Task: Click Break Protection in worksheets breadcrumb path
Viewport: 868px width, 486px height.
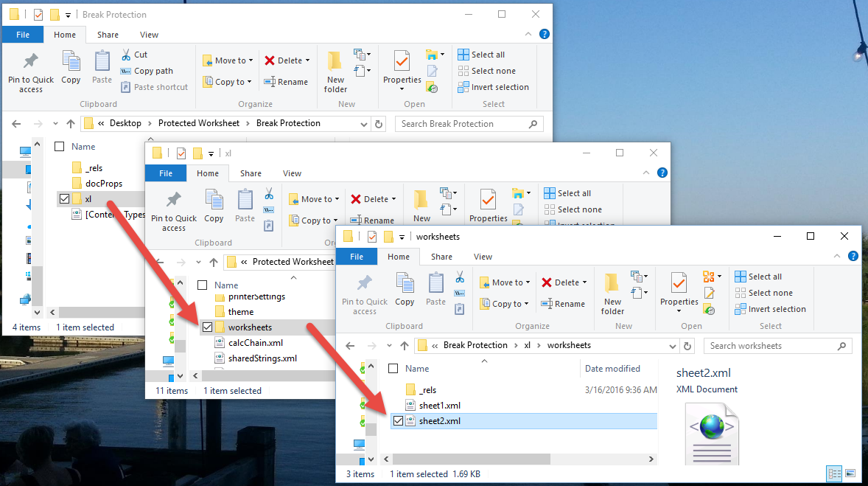Action: 475,345
